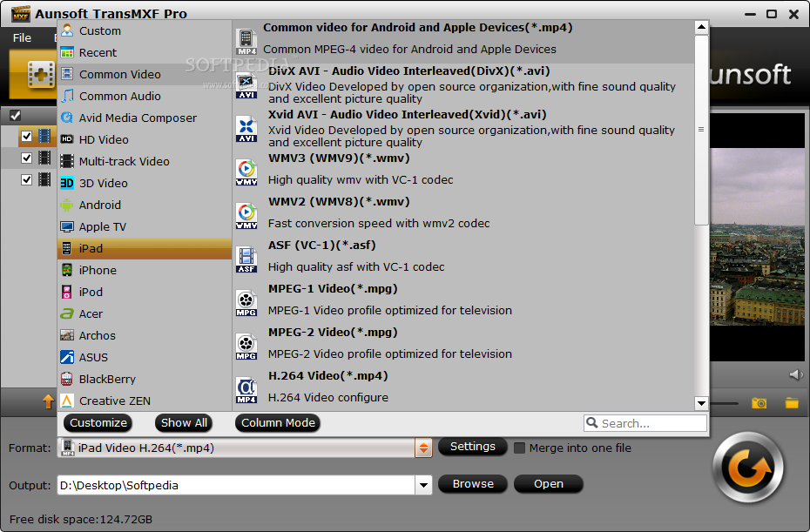The width and height of the screenshot is (810, 532).
Task: Click the film strip icon of the first file
Action: click(x=45, y=137)
